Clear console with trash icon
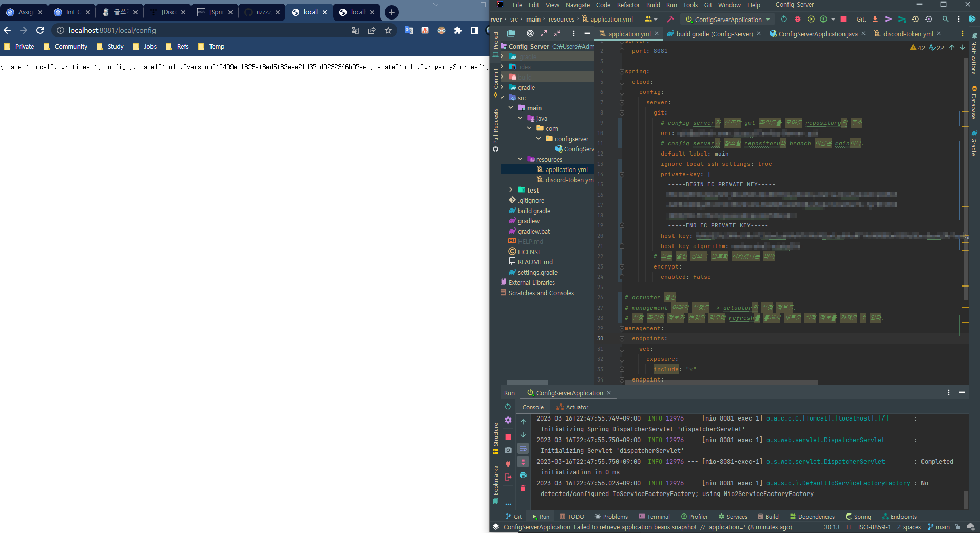Viewport: 980px width, 533px height. pos(523,488)
